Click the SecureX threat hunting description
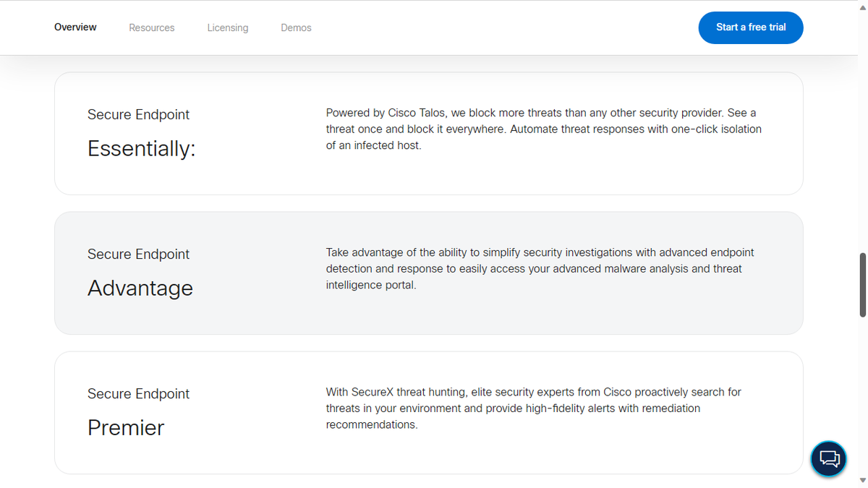Viewport: 868px width, 488px height. click(533, 408)
